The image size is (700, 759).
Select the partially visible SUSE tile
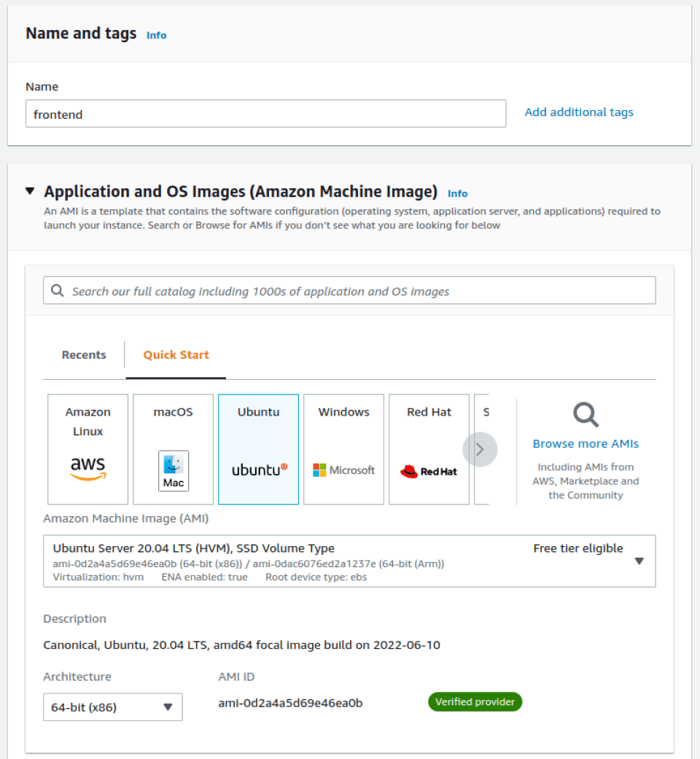tap(482, 448)
